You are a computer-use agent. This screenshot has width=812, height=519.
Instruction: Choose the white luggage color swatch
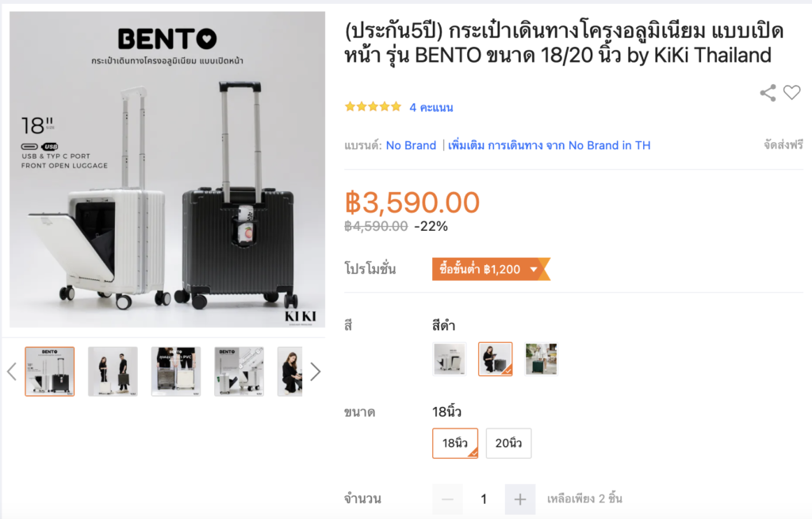(450, 359)
